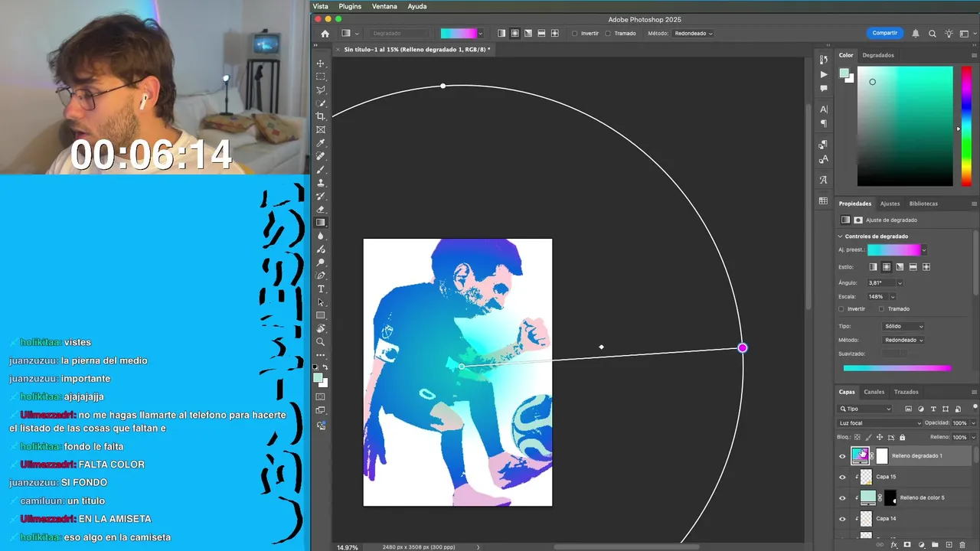Switch to the Bibliotecas tab

point(923,204)
